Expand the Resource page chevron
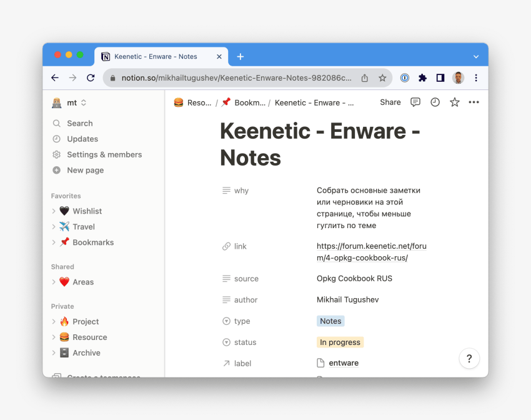The height and width of the screenshot is (420, 531). click(x=54, y=337)
